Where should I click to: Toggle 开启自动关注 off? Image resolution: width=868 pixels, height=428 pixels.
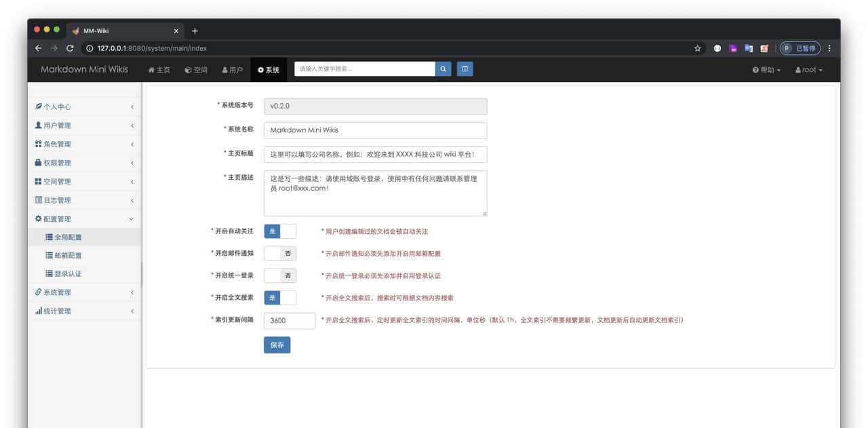(279, 231)
